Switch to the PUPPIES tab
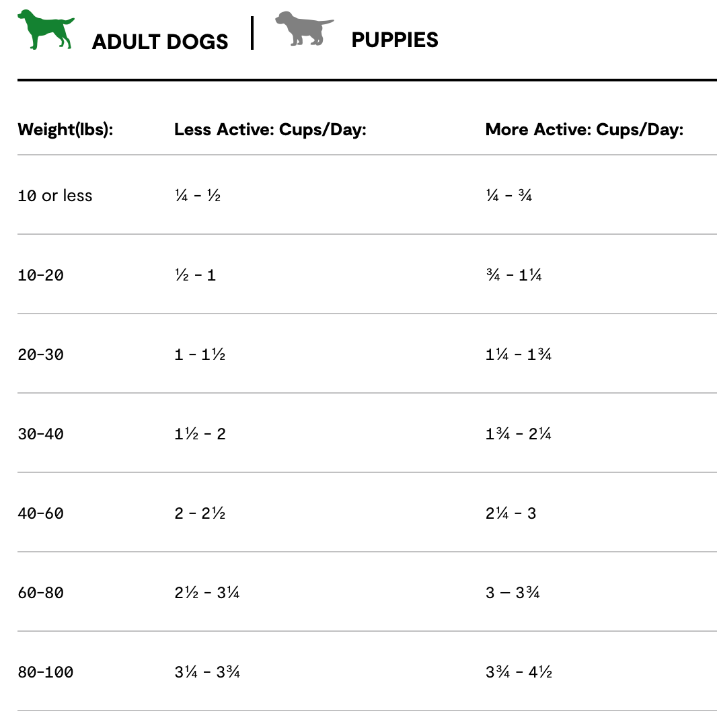This screenshot has height=728, width=717. coord(394,40)
